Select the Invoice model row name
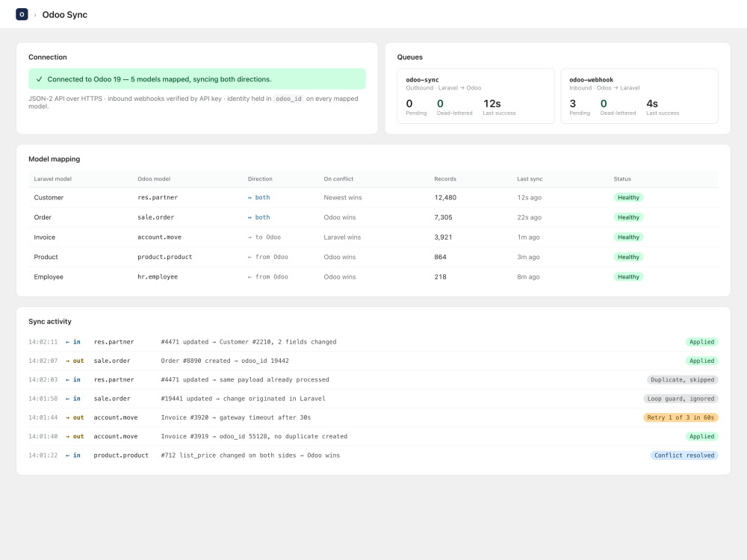Screen dimensions: 747x560 point(44,237)
